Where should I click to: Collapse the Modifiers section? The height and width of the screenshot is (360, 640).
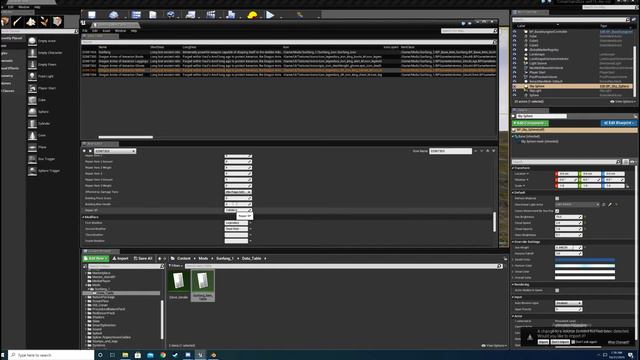click(83, 217)
